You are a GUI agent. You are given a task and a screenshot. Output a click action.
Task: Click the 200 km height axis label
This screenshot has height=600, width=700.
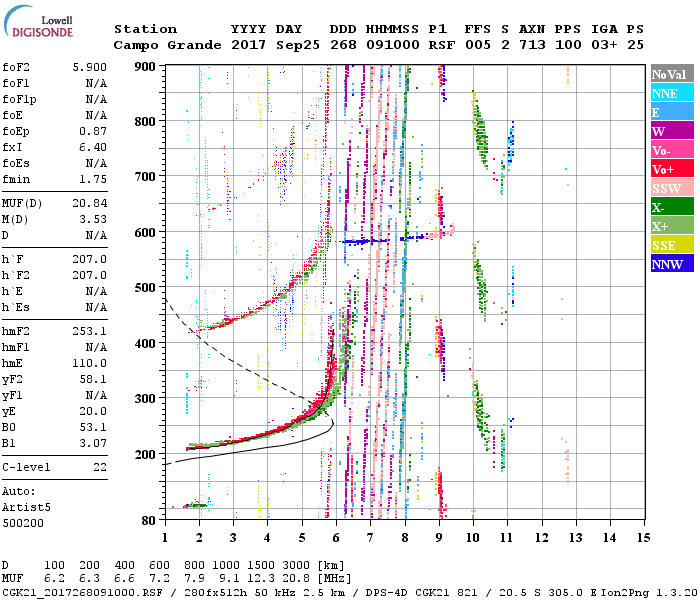point(145,454)
